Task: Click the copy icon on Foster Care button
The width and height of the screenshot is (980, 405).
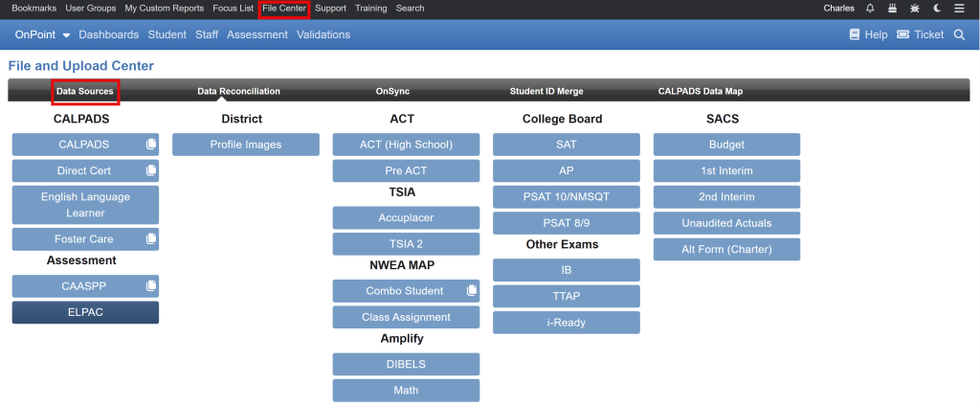Action: (150, 238)
